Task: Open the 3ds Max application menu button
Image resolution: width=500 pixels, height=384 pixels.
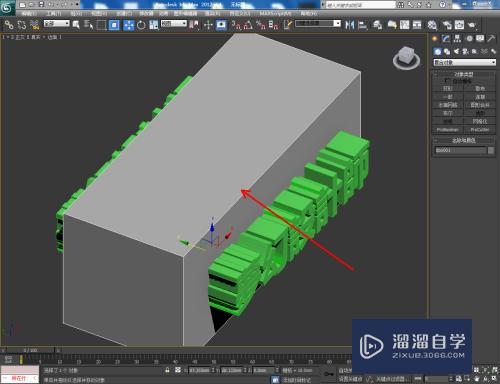Action: (7, 7)
